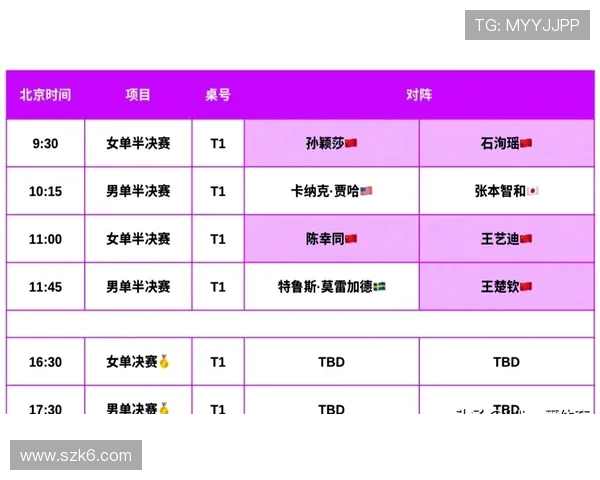Click T1 in the 9:30 row

(218, 144)
